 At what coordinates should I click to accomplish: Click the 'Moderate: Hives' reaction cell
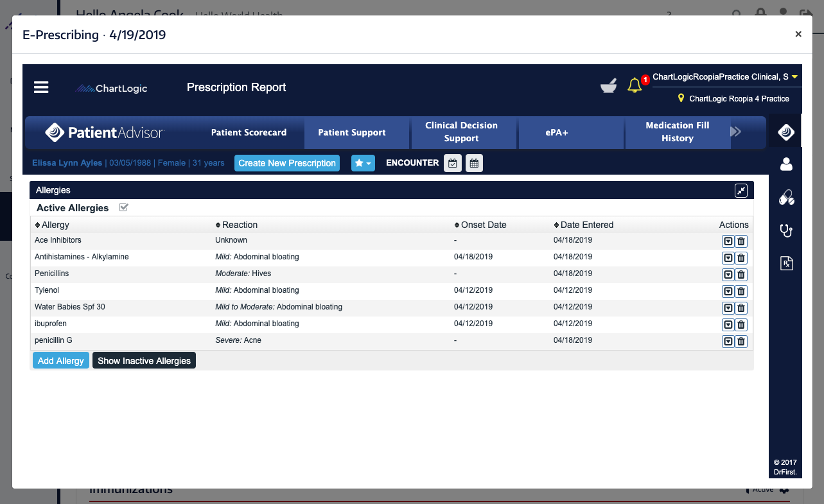[243, 274]
